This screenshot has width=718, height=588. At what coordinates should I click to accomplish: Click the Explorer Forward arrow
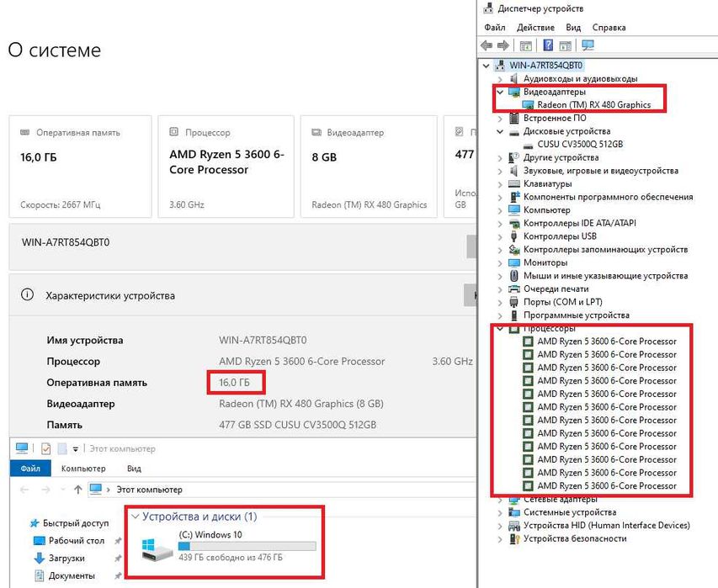pos(45,490)
